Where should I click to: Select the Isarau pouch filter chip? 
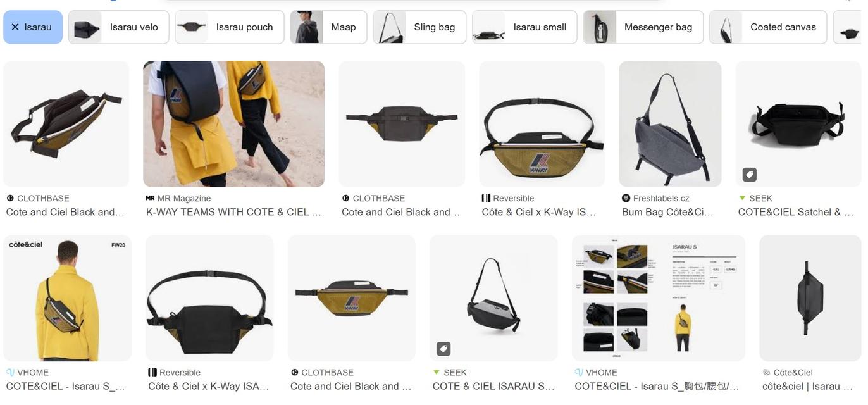[x=229, y=27]
